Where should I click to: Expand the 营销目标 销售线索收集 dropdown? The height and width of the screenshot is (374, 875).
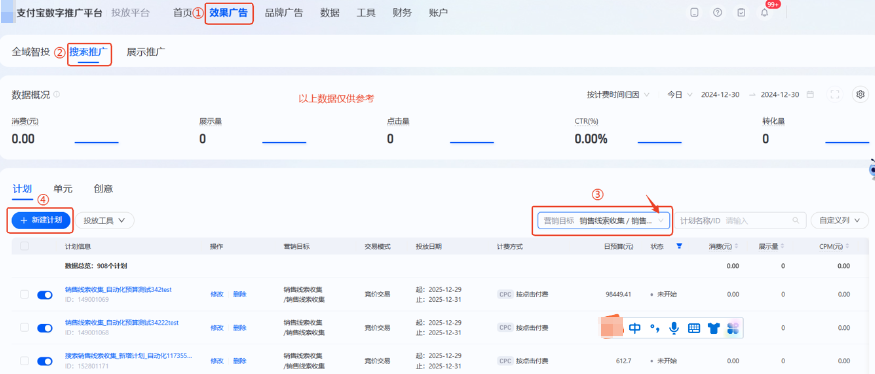coord(603,220)
